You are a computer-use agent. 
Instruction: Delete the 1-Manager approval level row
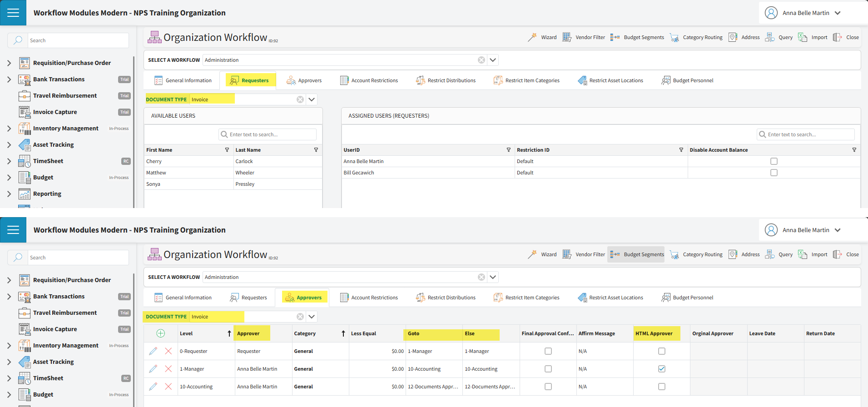click(169, 369)
